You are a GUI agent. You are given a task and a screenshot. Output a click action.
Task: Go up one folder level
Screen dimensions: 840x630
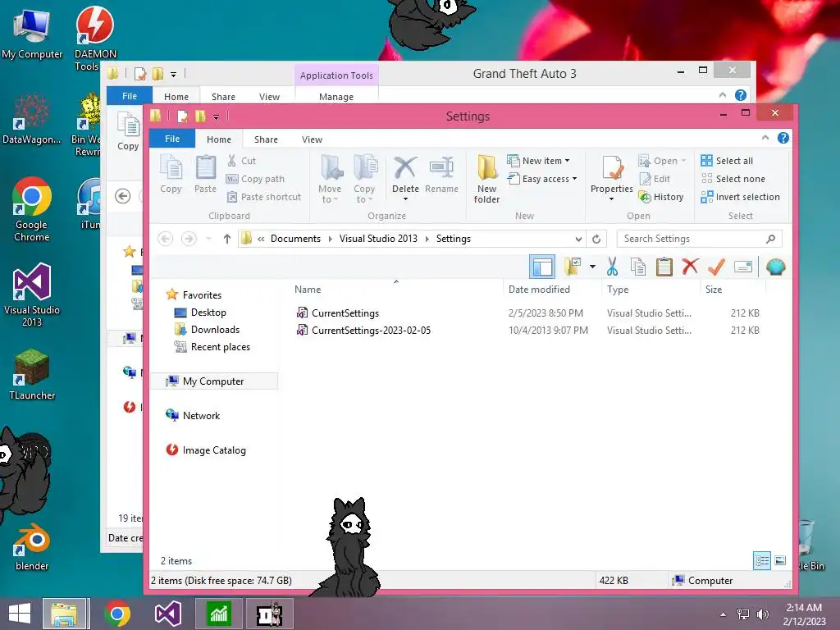pyautogui.click(x=227, y=239)
